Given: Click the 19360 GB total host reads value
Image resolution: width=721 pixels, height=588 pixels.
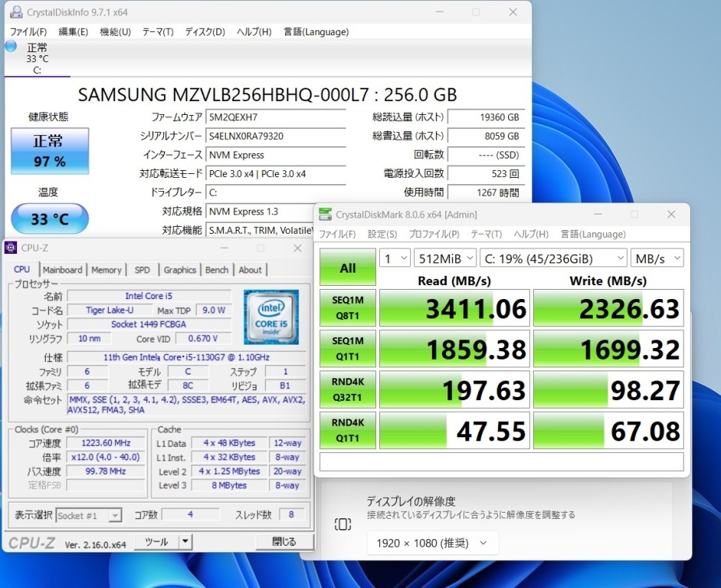Looking at the screenshot, I should tap(486, 117).
